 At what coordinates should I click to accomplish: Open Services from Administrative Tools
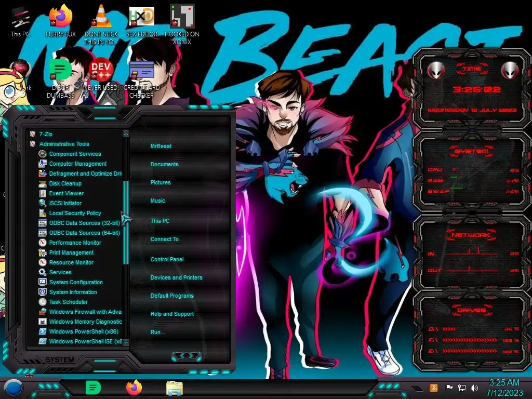[x=60, y=272]
